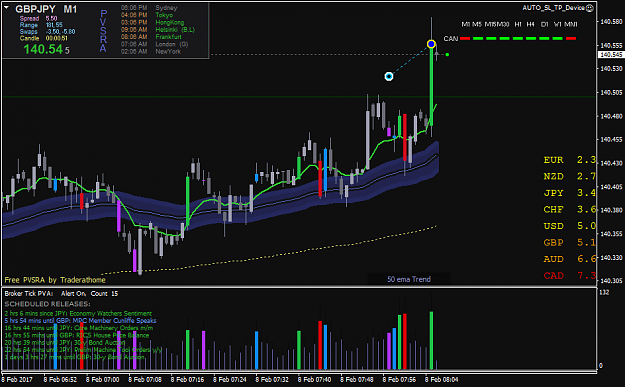The height and width of the screenshot is (387, 625).
Task: Click the M1 timeframe label above the CAN row
Action: (466, 24)
